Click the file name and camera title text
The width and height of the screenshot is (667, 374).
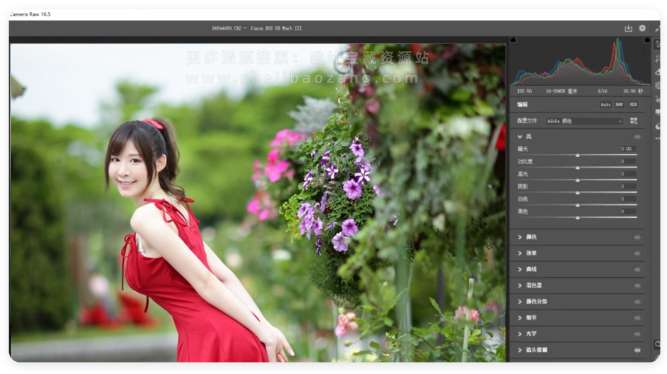(x=257, y=28)
